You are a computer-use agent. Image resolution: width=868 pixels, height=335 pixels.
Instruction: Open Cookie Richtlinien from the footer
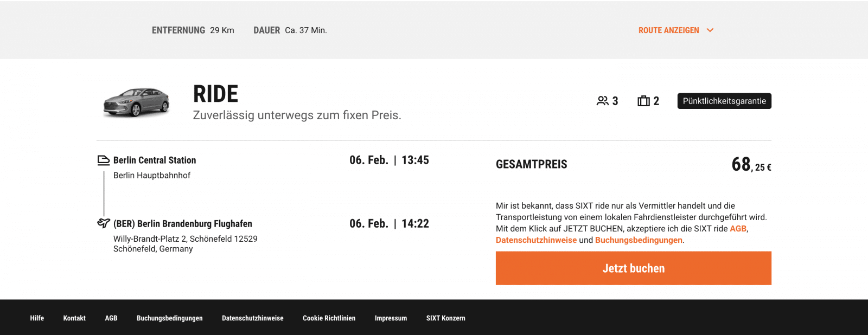[x=329, y=318]
